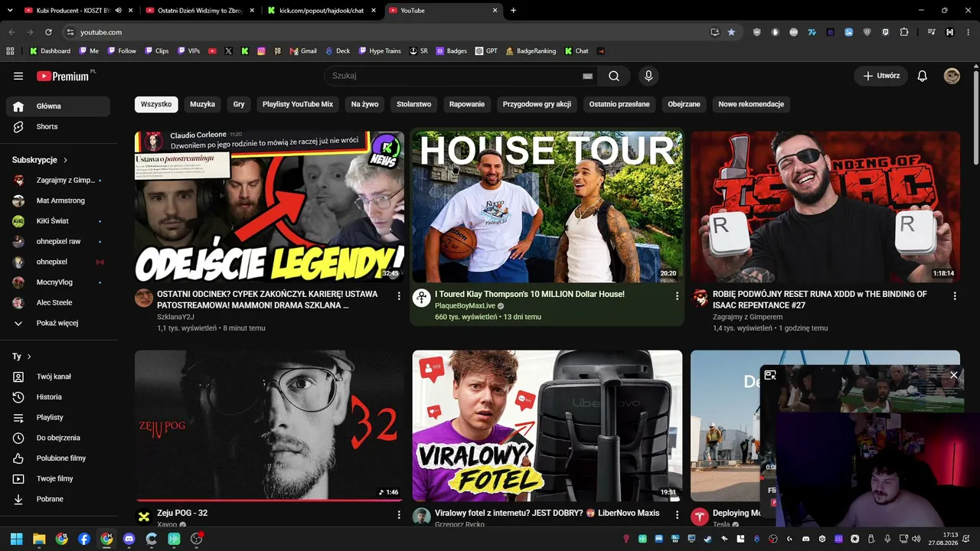The image size is (980, 551).
Task: Mute the Kubi Producent tab audio
Action: [x=118, y=11]
